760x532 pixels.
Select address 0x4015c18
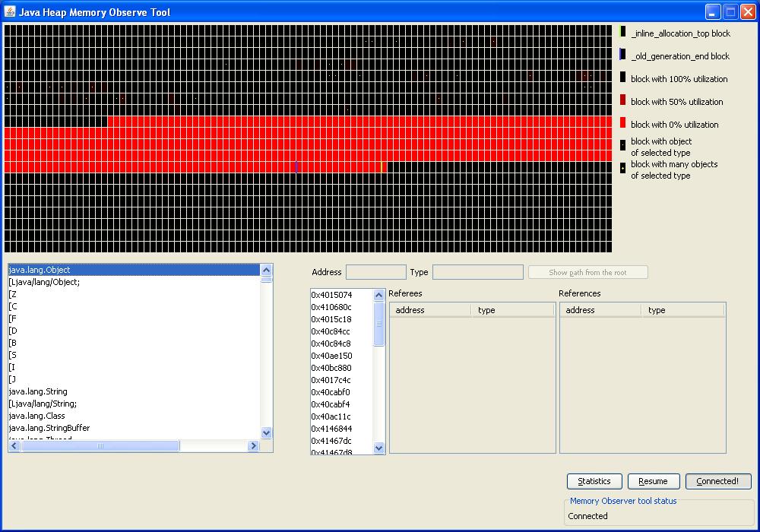click(x=342, y=319)
